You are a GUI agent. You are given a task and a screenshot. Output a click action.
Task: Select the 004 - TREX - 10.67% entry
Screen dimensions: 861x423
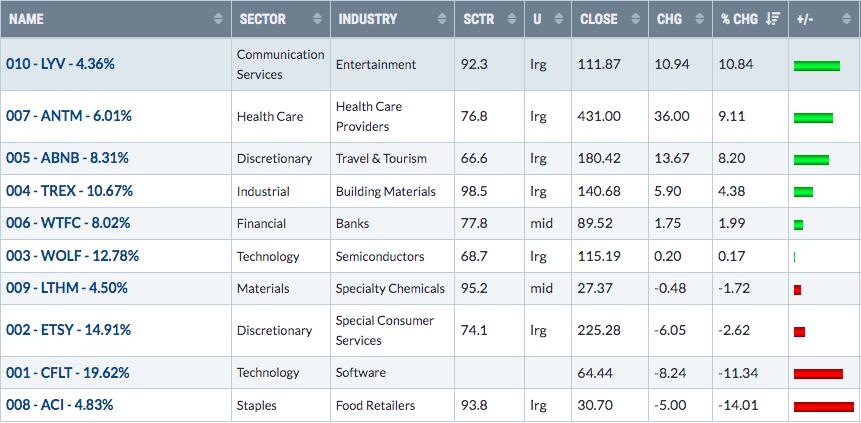(69, 191)
